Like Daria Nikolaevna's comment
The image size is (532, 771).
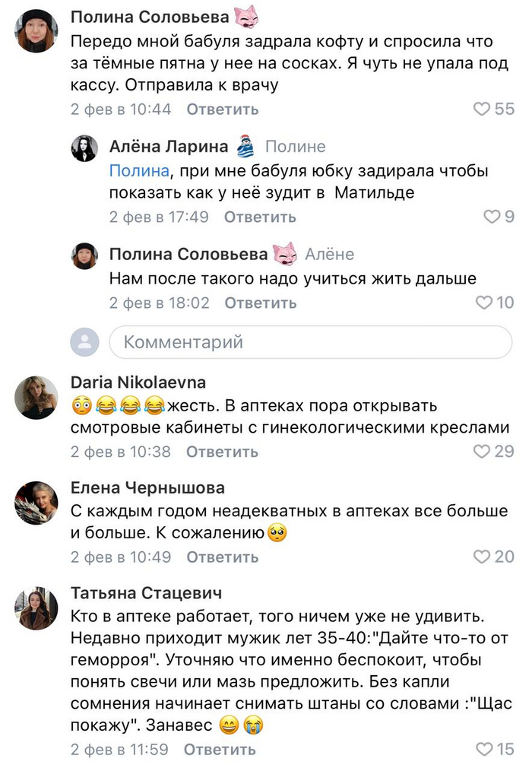click(482, 451)
